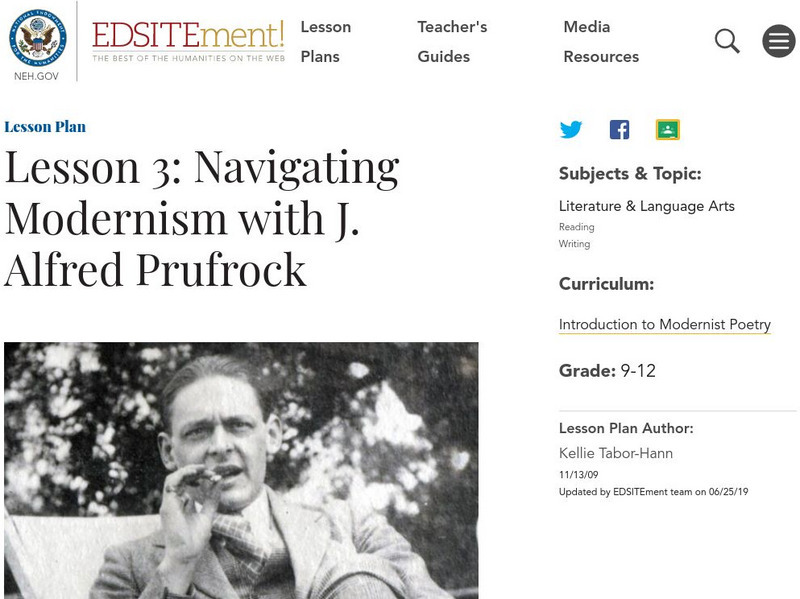Share the lesson plan on Twitter
This screenshot has height=599, width=800.
pyautogui.click(x=572, y=128)
